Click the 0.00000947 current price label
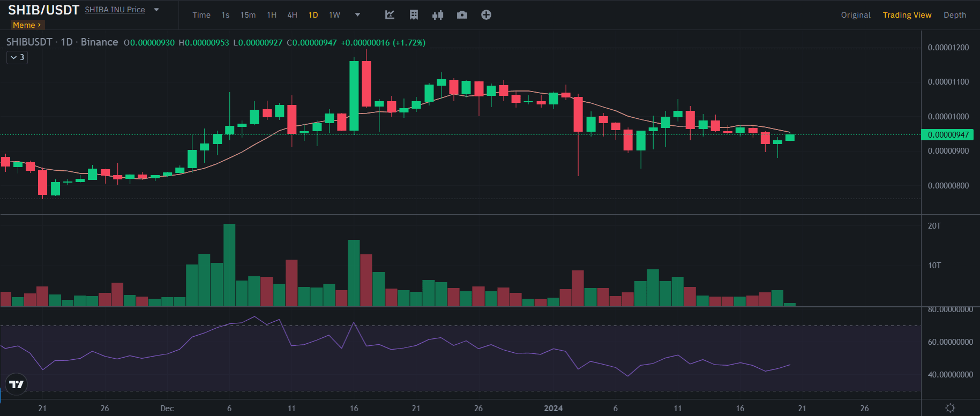Screen dimensions: 980x416 947,135
